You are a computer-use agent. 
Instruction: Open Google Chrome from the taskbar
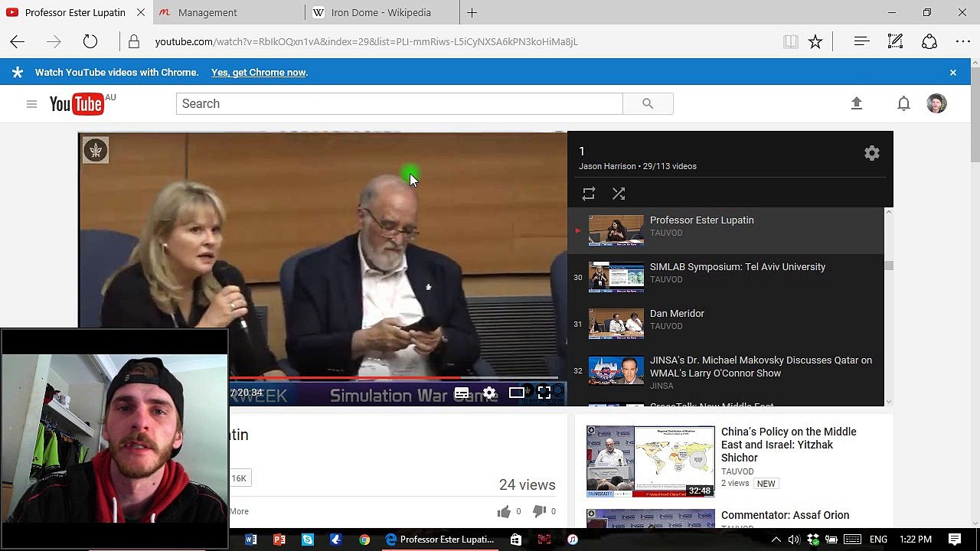click(x=364, y=540)
